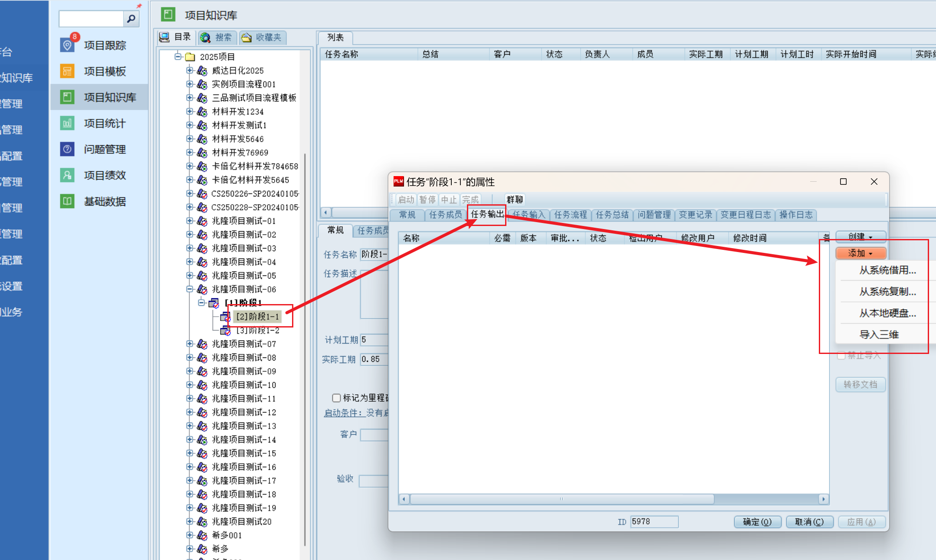Click horizontal scrollbar in output list
Image resolution: width=936 pixels, height=560 pixels.
point(562,499)
